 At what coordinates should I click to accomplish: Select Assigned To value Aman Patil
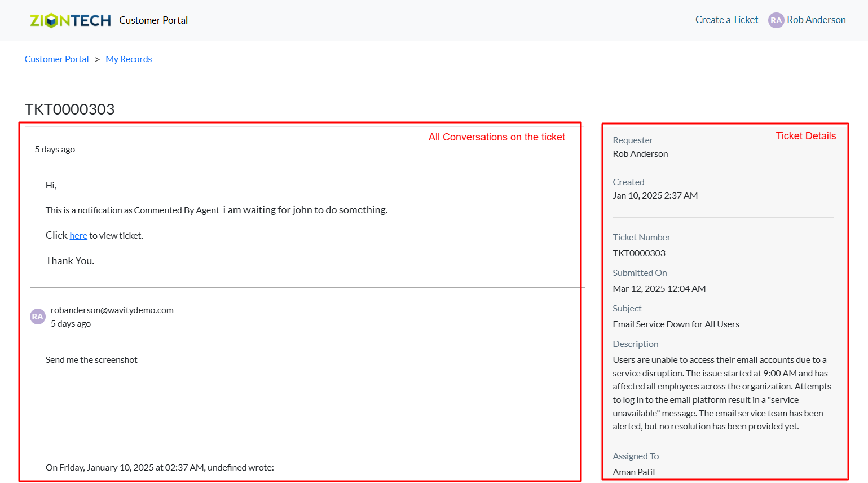point(634,472)
